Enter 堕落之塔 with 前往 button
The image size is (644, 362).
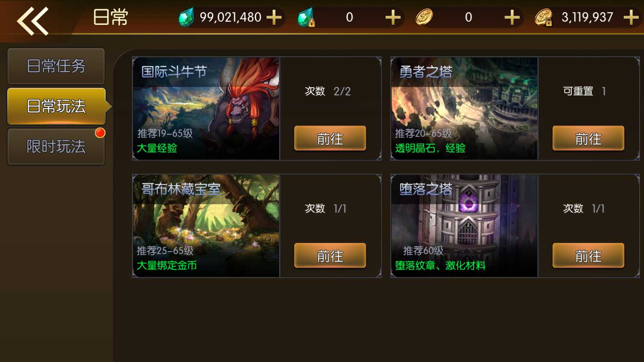click(588, 255)
